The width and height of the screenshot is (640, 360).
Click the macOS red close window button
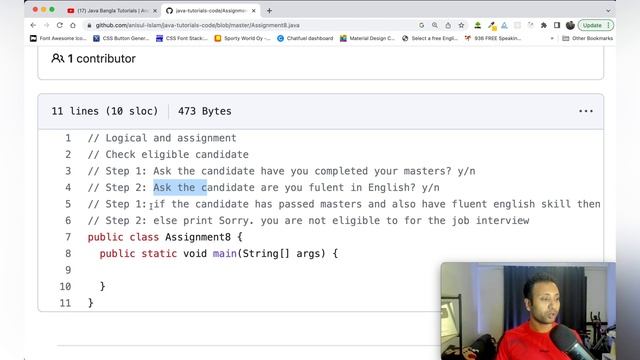pyautogui.click(x=35, y=10)
